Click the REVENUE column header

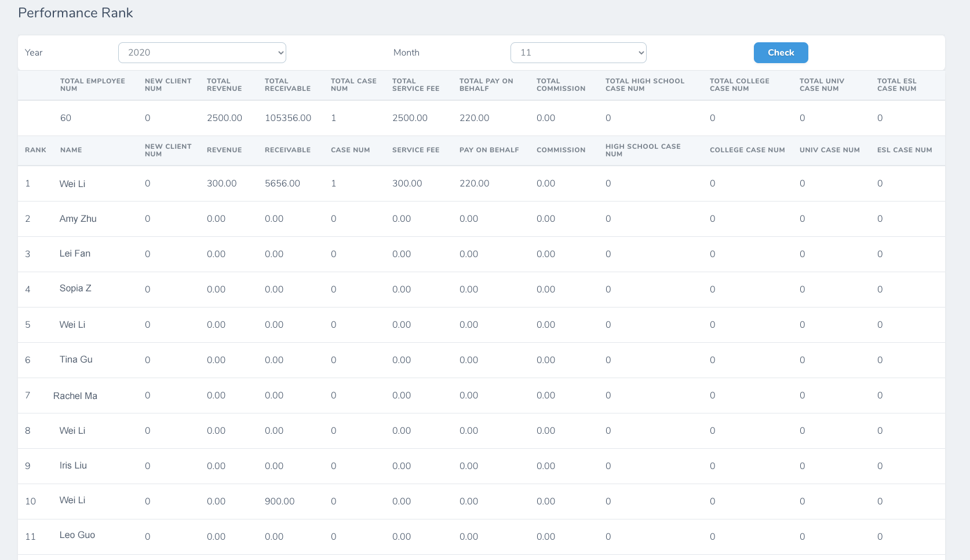tap(224, 150)
